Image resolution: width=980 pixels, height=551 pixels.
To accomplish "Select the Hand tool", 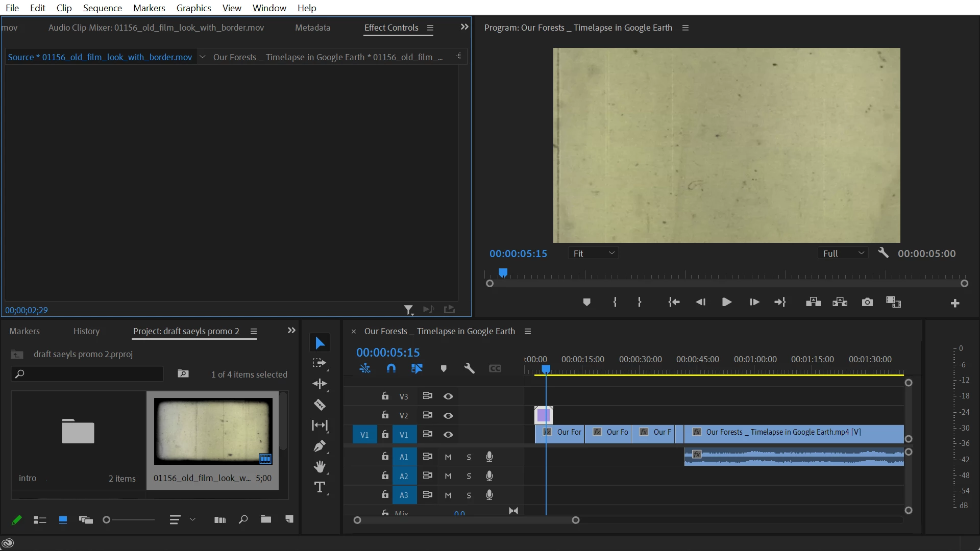I will [320, 467].
